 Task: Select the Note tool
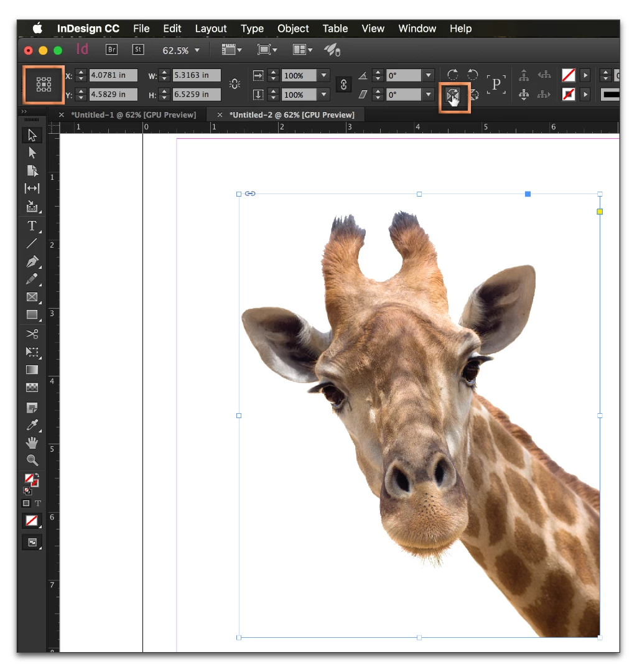pyautogui.click(x=32, y=407)
